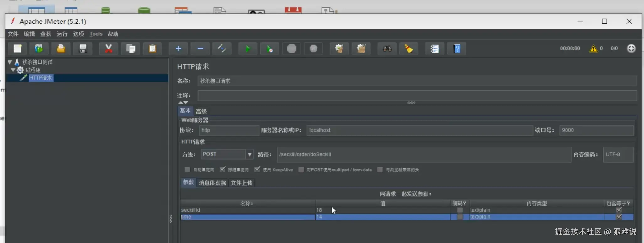Click the Reset search icon
644x243 pixels.
409,49
